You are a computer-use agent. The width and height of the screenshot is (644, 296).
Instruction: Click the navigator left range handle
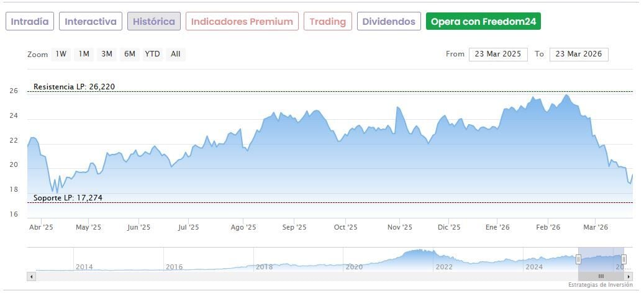(x=579, y=259)
